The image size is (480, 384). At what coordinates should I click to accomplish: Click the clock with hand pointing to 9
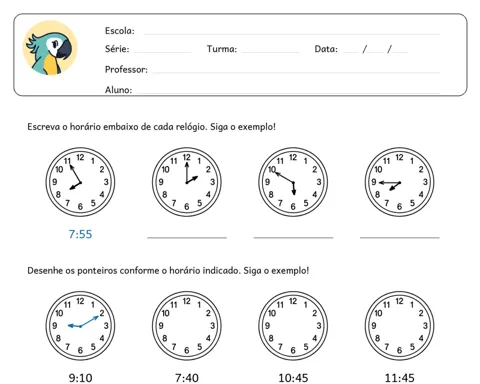click(x=399, y=182)
